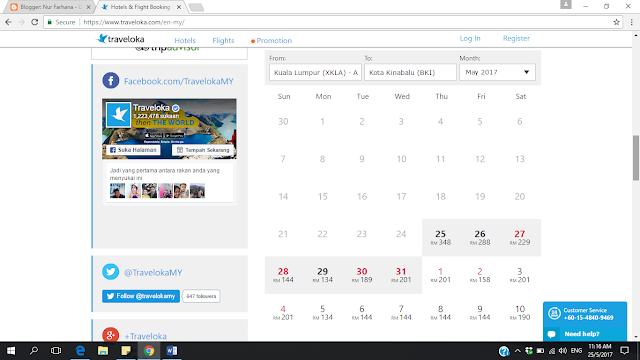Open Windows notification center icon
Screen dimensions: 640x360
[624, 351]
